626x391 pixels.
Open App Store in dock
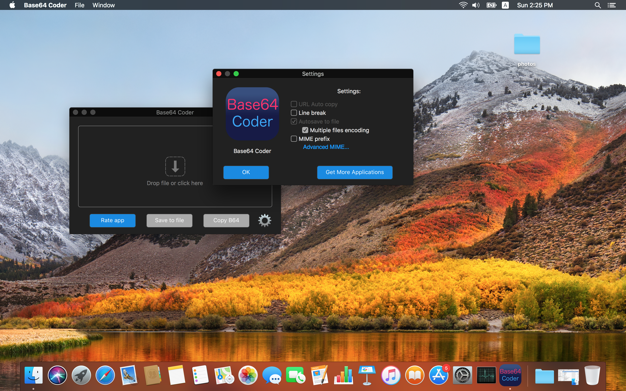point(439,375)
